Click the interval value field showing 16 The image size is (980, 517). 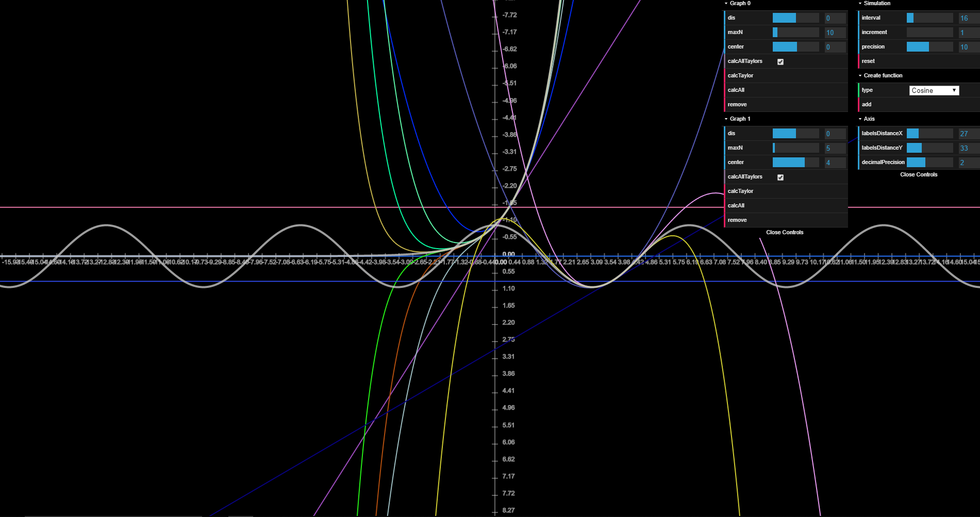(x=969, y=18)
